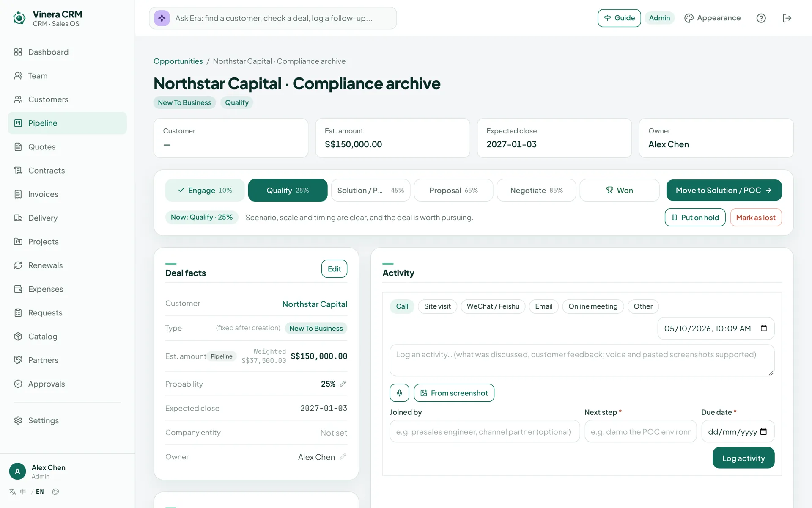Open the calendar picker on activity datetime
The height and width of the screenshot is (508, 812).
pyautogui.click(x=763, y=328)
